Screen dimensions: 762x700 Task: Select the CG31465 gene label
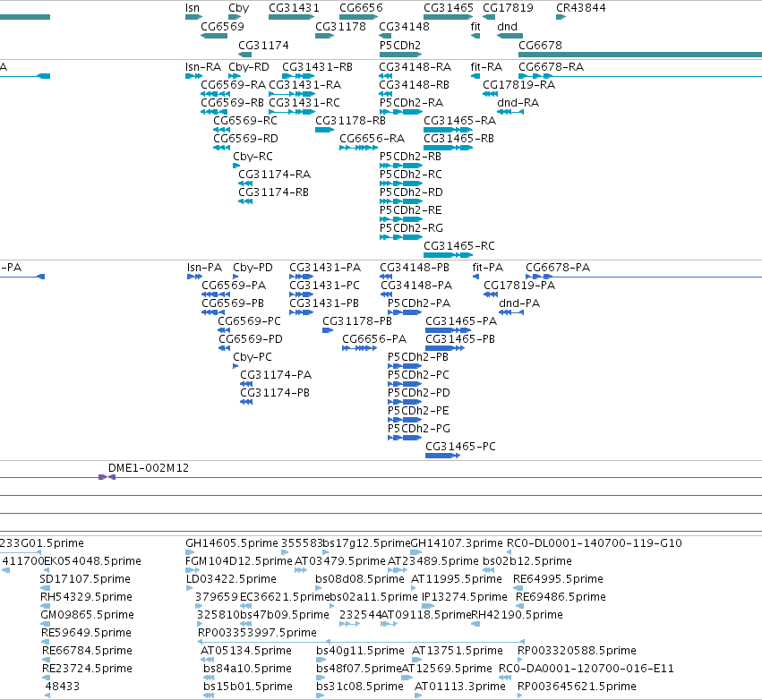tap(449, 8)
